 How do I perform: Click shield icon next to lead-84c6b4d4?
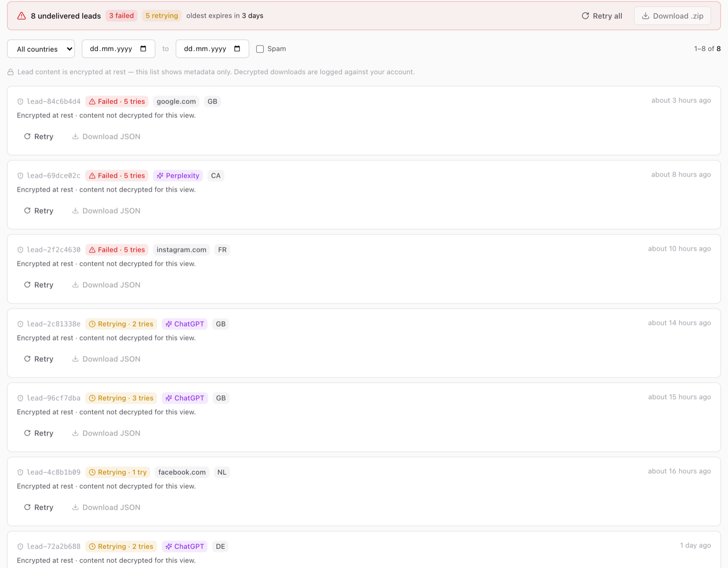(x=20, y=101)
